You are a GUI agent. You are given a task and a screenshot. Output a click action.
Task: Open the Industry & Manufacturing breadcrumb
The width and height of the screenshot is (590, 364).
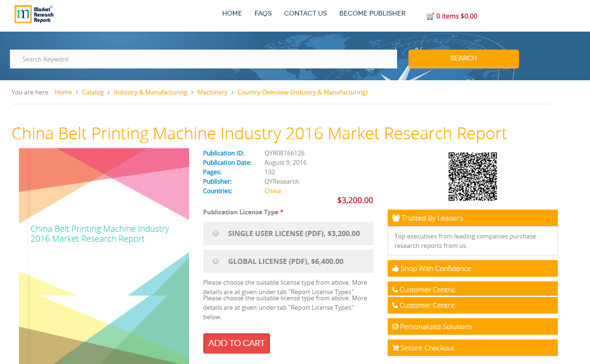click(x=150, y=92)
